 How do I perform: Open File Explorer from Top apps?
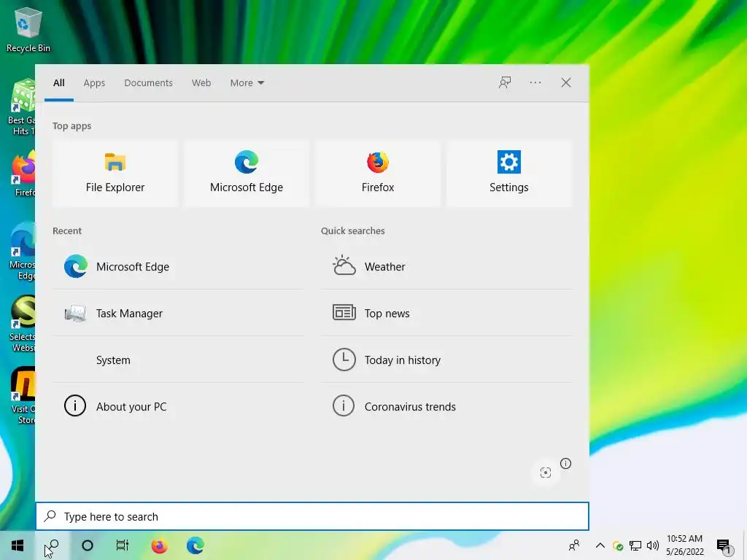115,174
